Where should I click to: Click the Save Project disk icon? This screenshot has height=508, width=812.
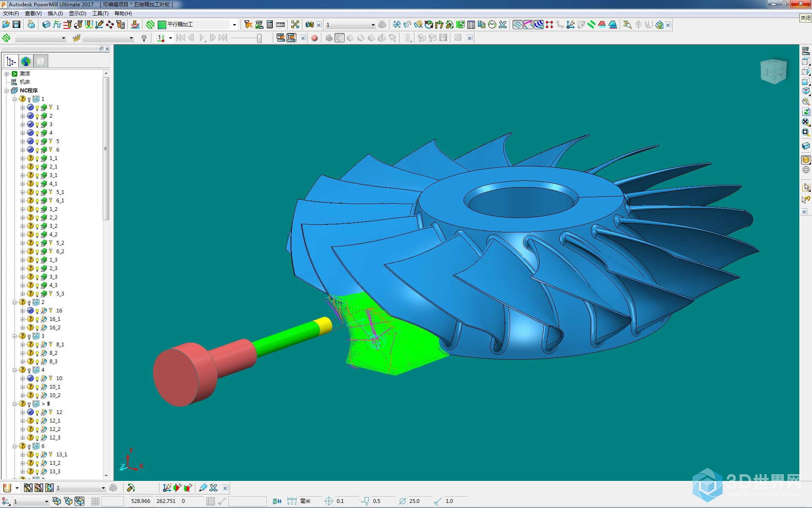[x=16, y=25]
